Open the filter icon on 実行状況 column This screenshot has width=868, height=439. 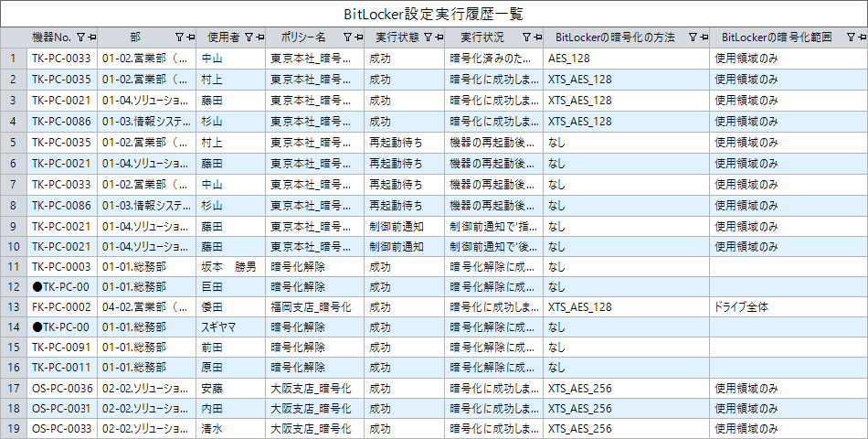[x=526, y=37]
